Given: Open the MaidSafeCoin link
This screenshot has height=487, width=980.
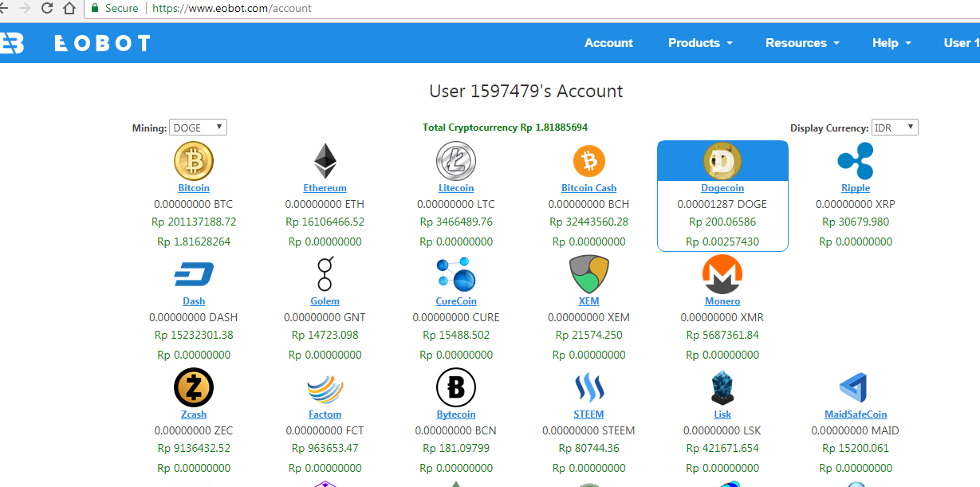Looking at the screenshot, I should [856, 414].
